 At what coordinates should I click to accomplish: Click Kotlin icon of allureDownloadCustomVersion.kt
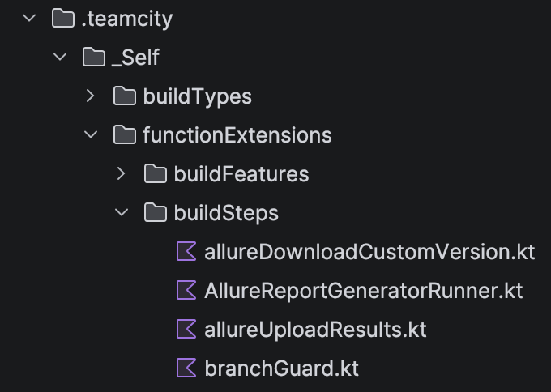[186, 252]
